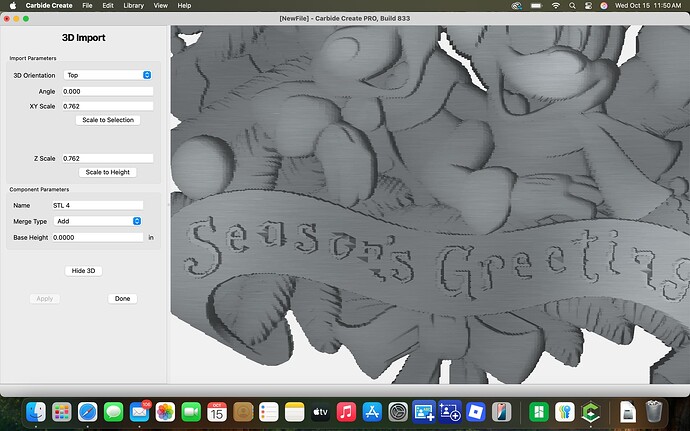Open Photos from the dock
The image size is (690, 431).
point(165,413)
